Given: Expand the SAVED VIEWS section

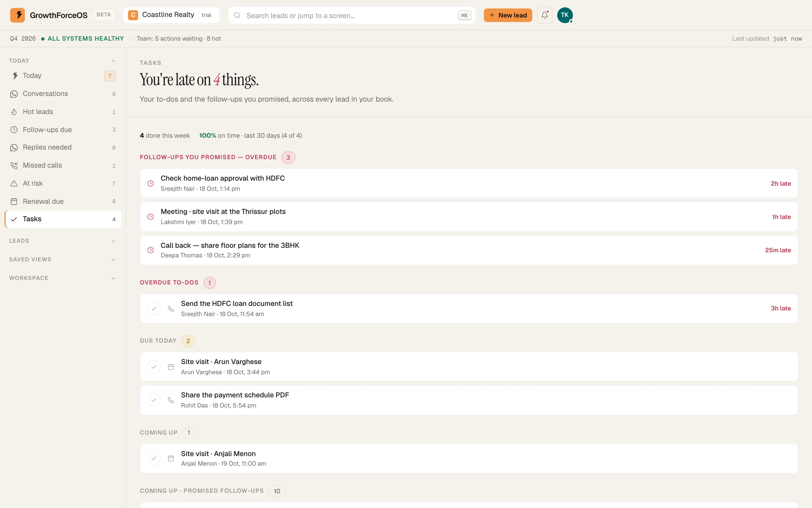Looking at the screenshot, I should [63, 259].
